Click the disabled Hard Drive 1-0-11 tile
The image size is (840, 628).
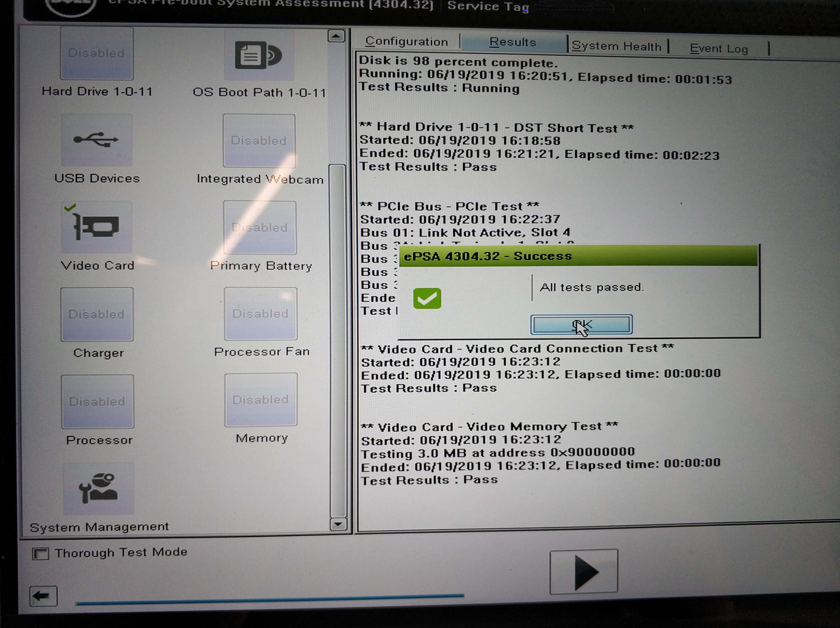tap(96, 53)
